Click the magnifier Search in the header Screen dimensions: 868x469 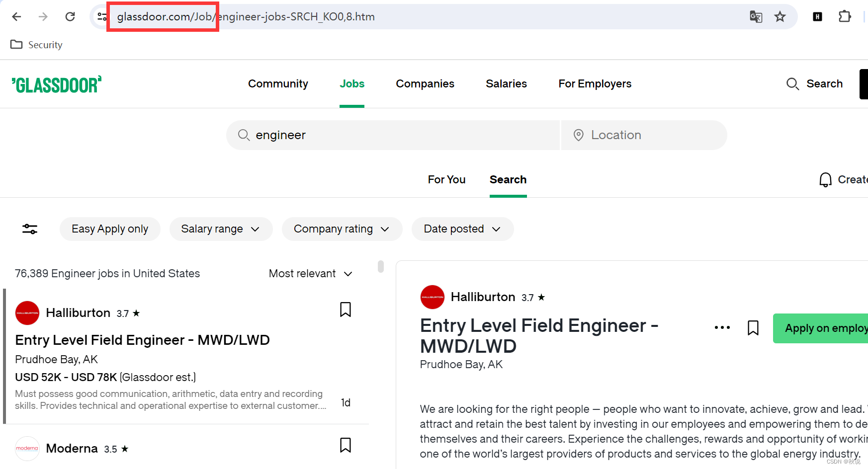point(814,84)
